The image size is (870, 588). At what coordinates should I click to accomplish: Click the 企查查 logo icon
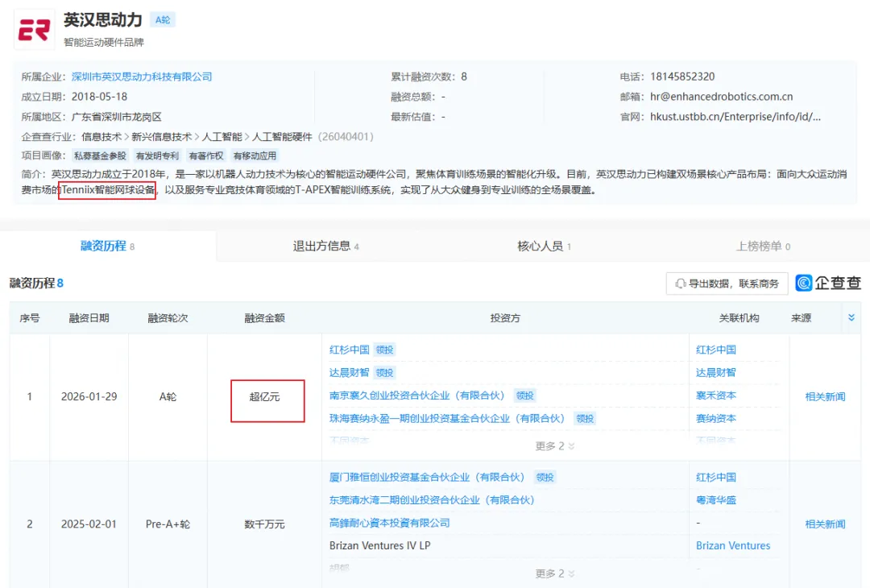[x=803, y=284]
